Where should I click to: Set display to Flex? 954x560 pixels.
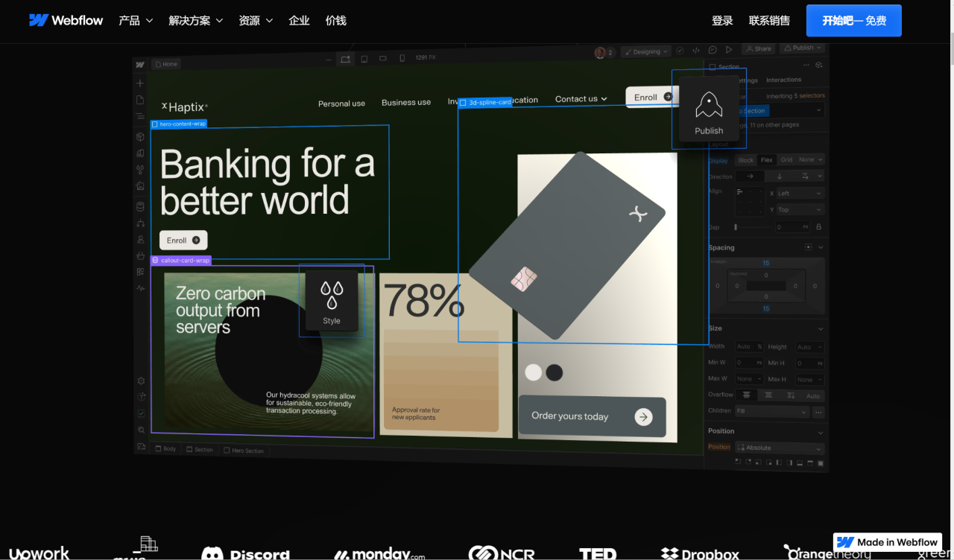coord(766,160)
